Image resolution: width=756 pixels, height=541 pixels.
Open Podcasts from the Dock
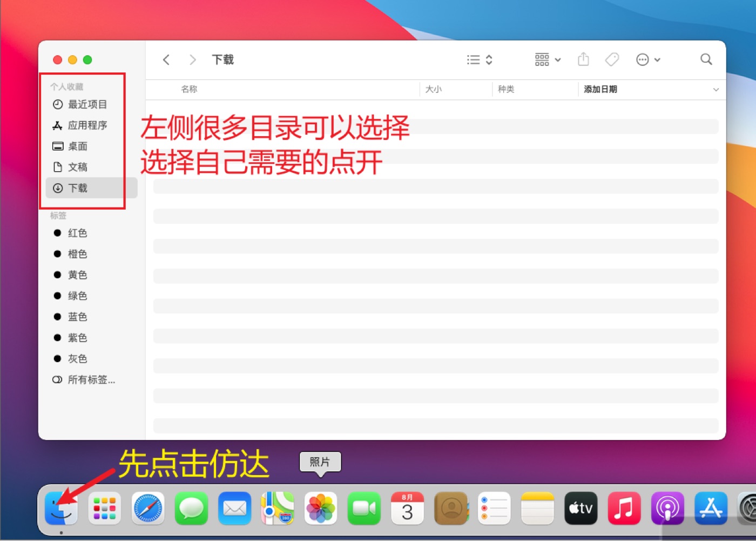(667, 508)
